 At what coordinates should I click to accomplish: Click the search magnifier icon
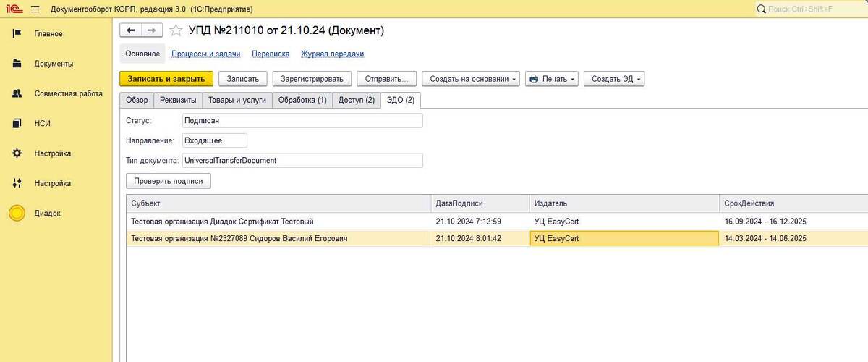[x=762, y=9]
